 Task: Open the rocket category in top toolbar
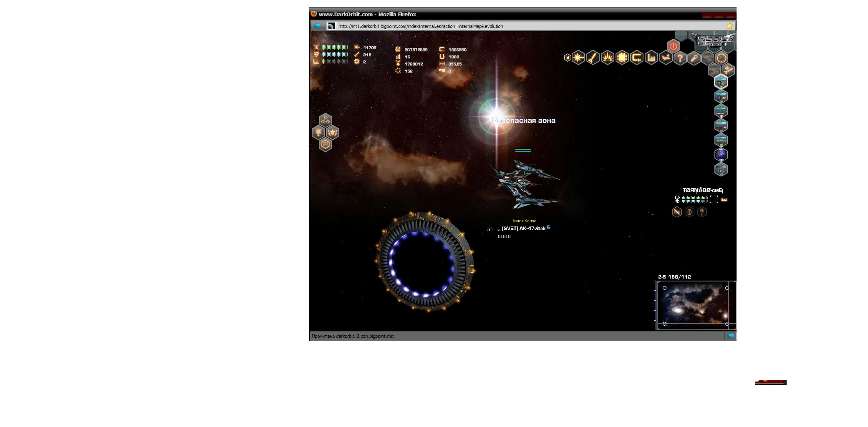(593, 58)
